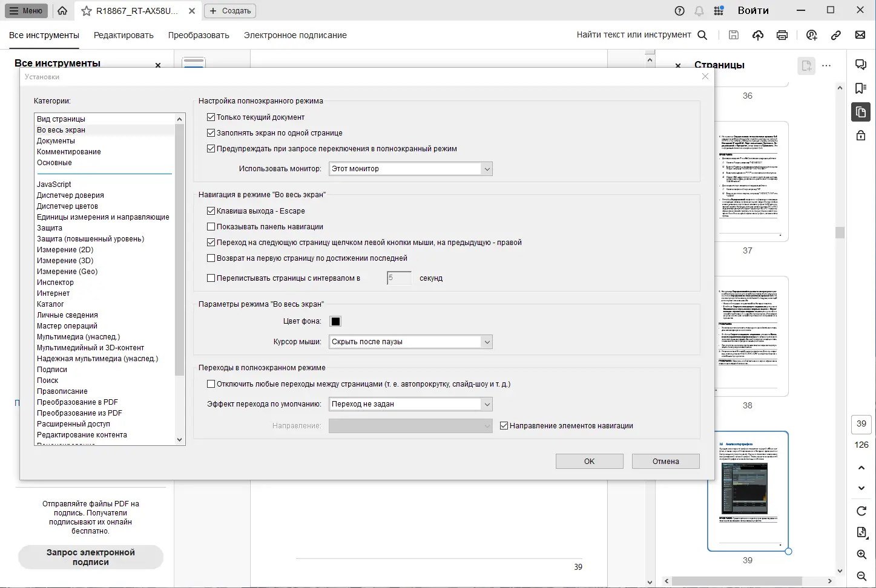The height and width of the screenshot is (588, 876).
Task: Click the Pages panel icon in right rail
Action: point(861,112)
